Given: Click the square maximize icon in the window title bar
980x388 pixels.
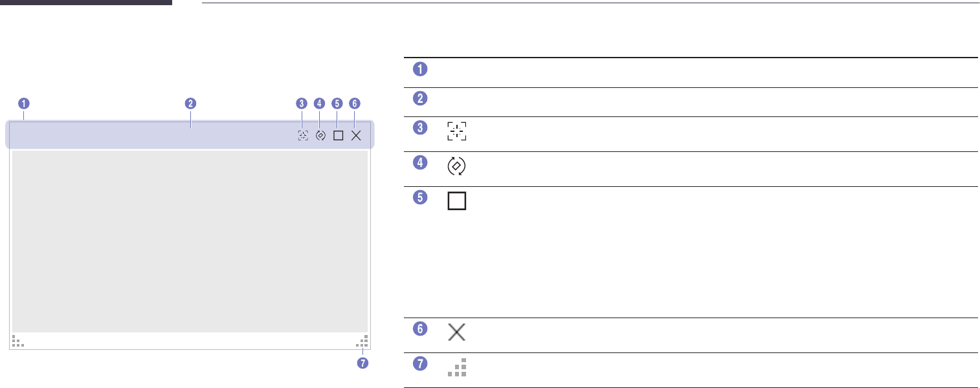Looking at the screenshot, I should pos(338,136).
